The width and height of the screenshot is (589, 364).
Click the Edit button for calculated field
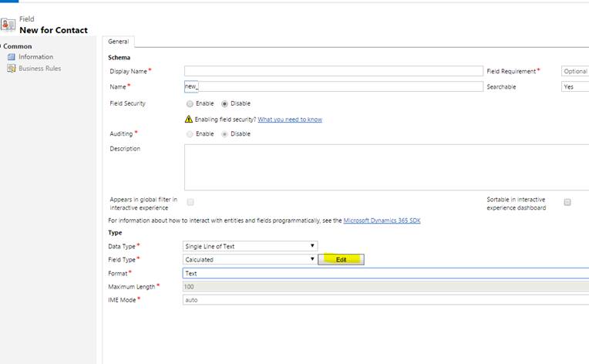click(341, 260)
